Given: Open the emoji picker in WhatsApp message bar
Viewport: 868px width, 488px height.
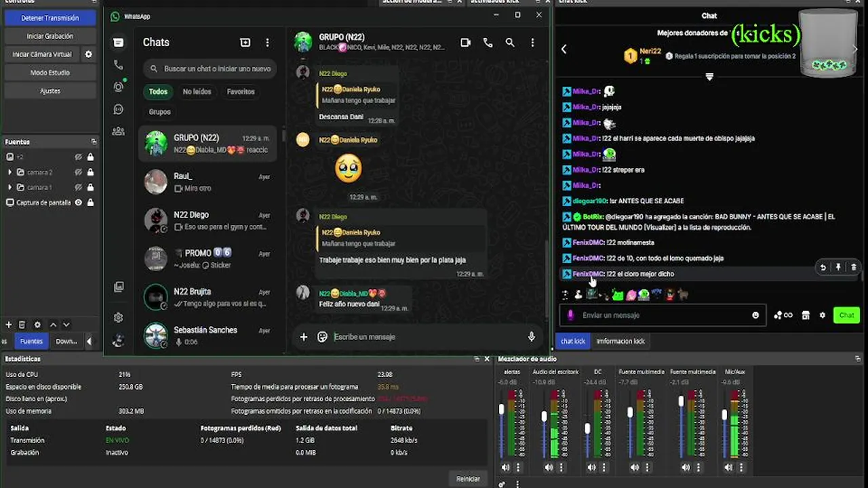Looking at the screenshot, I should click(x=323, y=337).
